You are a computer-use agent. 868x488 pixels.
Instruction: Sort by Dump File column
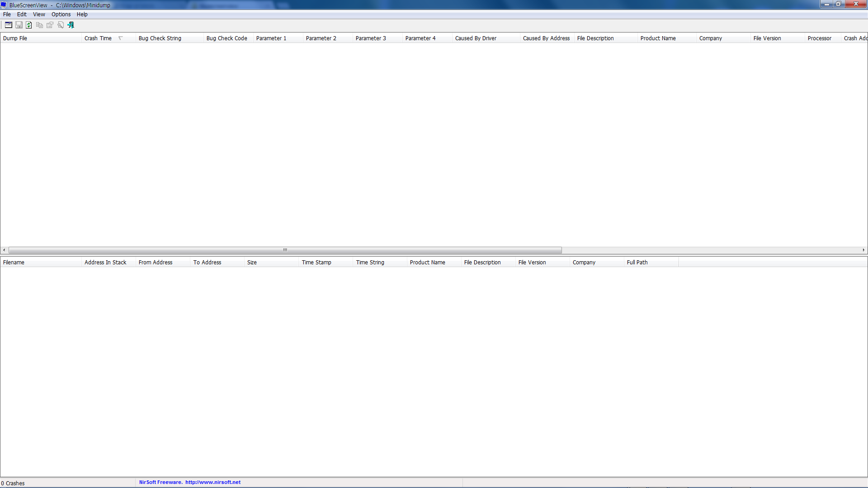click(x=41, y=38)
